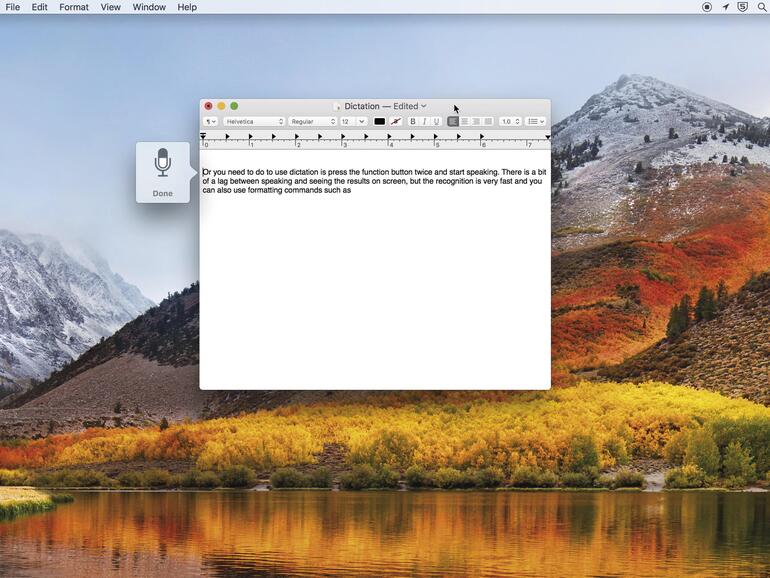Click the tab stop at ruler mark 6
This screenshot has width=770, height=578.
482,137
